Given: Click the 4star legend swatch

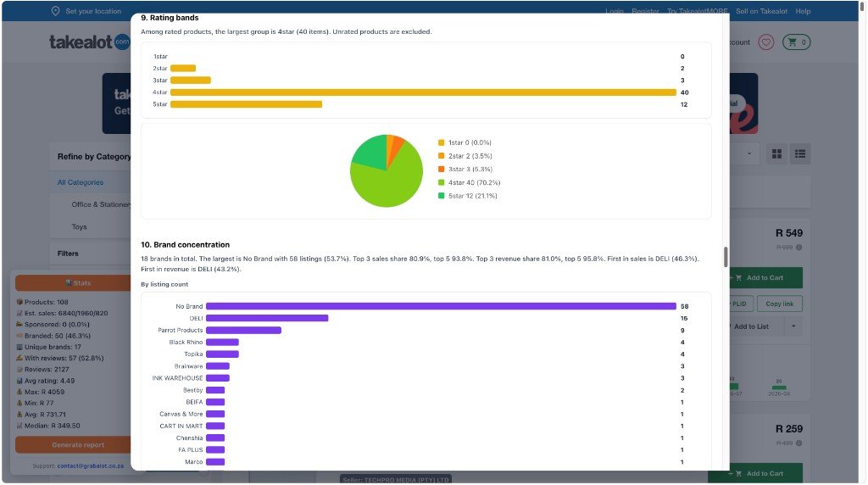Looking at the screenshot, I should click(x=441, y=182).
